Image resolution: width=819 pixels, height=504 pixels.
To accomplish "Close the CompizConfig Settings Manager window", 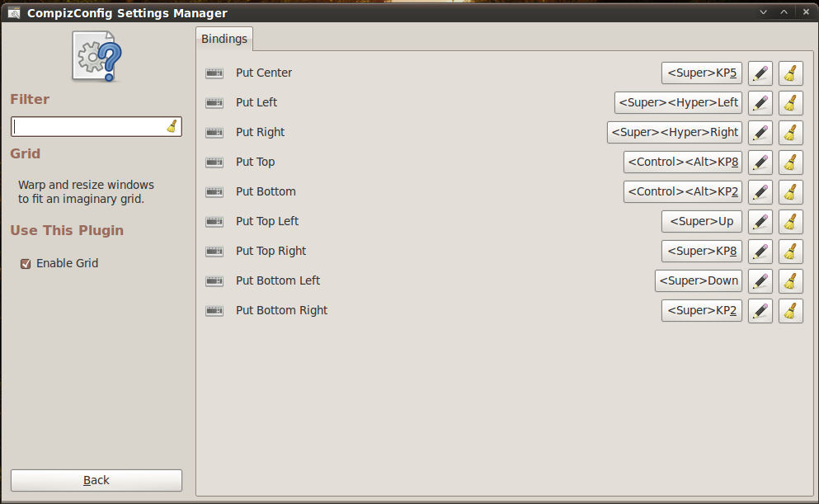I will [806, 12].
